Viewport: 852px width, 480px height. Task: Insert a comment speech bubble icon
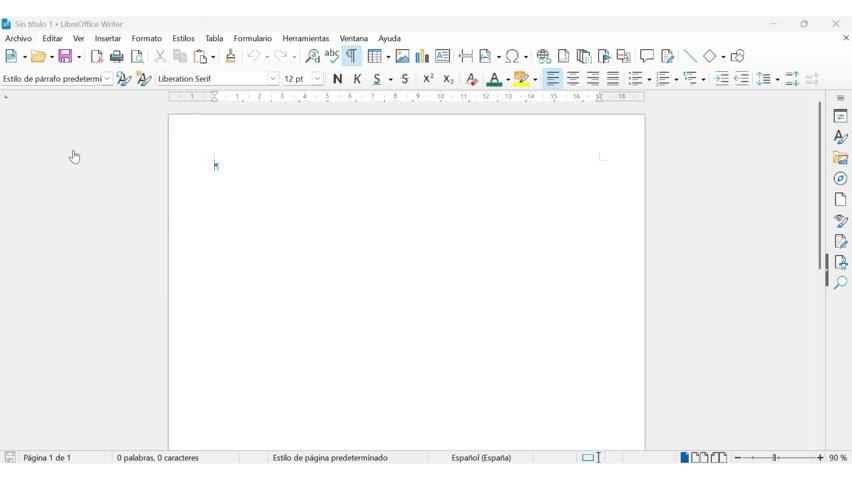tap(647, 56)
